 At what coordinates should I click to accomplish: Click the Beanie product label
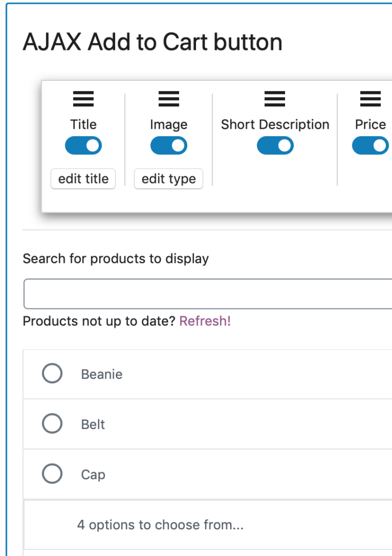pyautogui.click(x=102, y=374)
